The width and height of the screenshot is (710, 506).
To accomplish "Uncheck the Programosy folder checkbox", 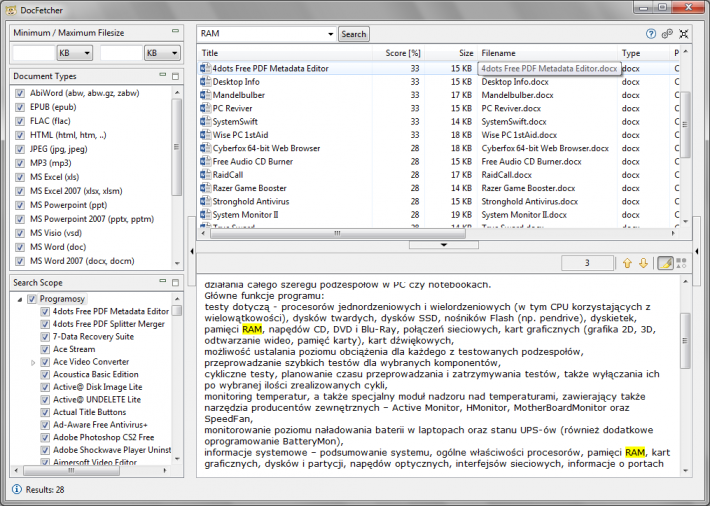I will [32, 299].
